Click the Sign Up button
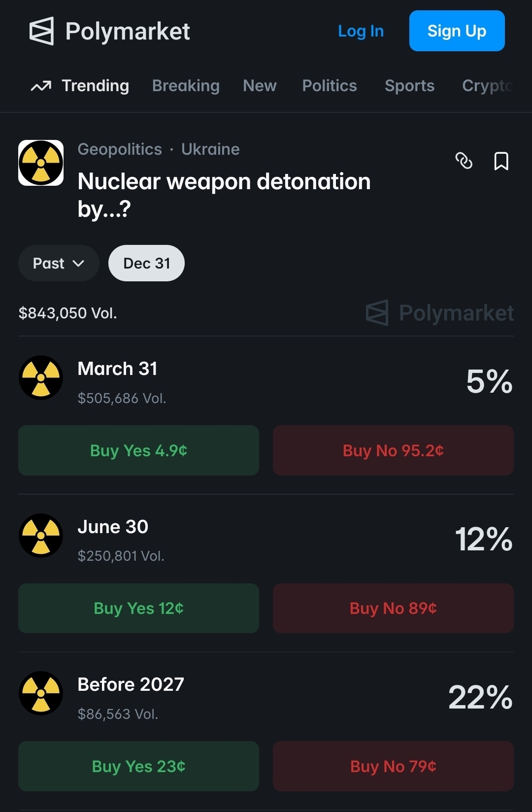 [457, 31]
